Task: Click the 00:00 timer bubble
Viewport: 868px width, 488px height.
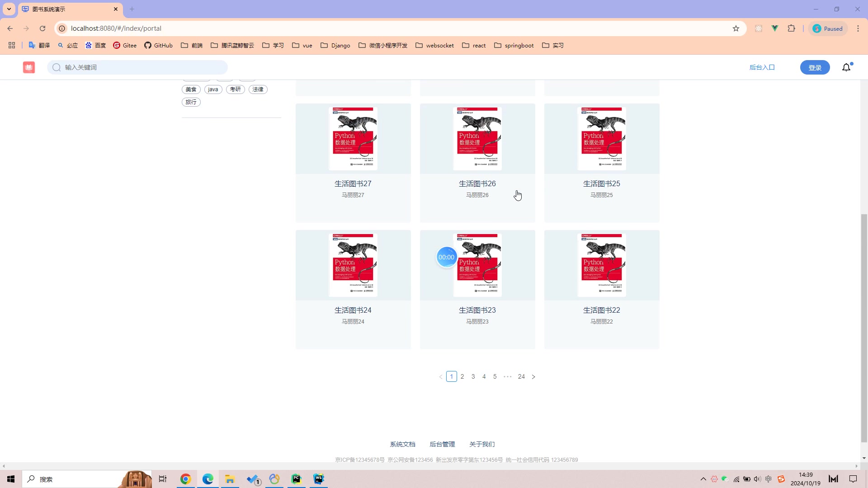Action: pyautogui.click(x=446, y=257)
